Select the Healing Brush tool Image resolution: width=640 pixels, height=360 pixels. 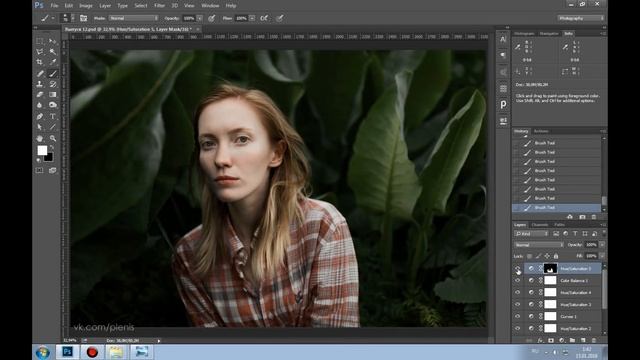pos(40,73)
